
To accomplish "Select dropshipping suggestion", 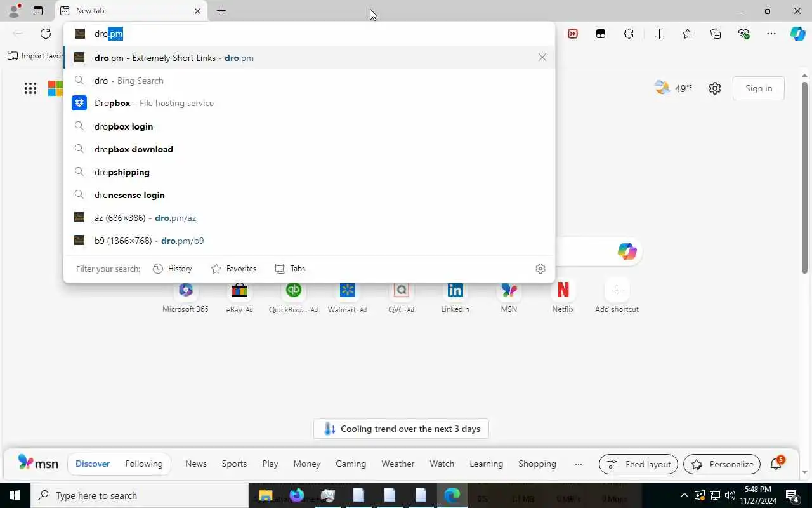I will click(x=309, y=172).
